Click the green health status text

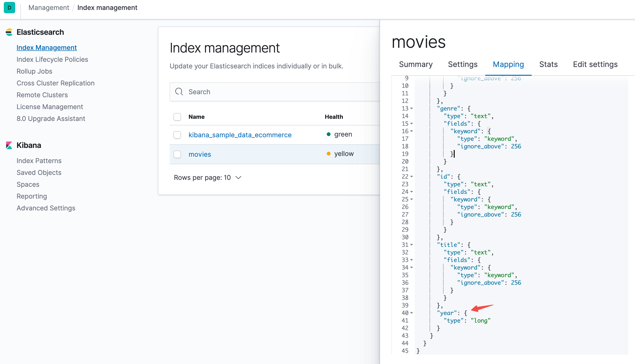coord(343,134)
